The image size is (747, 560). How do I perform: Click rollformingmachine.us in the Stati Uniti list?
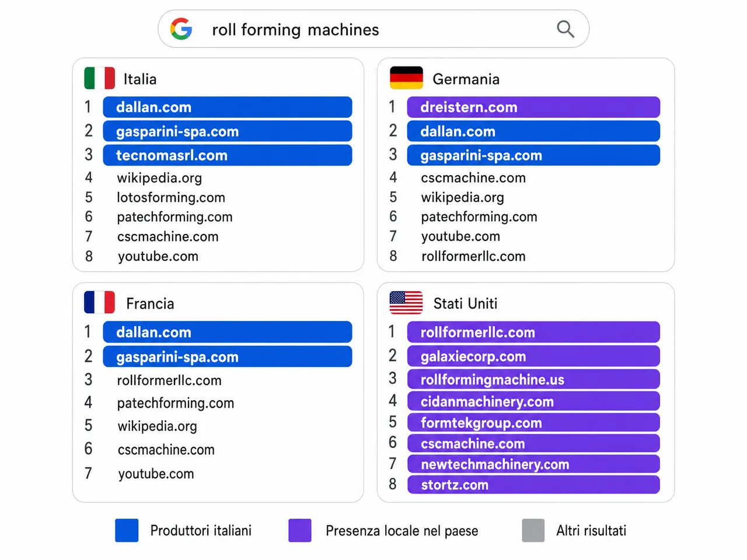coord(533,379)
